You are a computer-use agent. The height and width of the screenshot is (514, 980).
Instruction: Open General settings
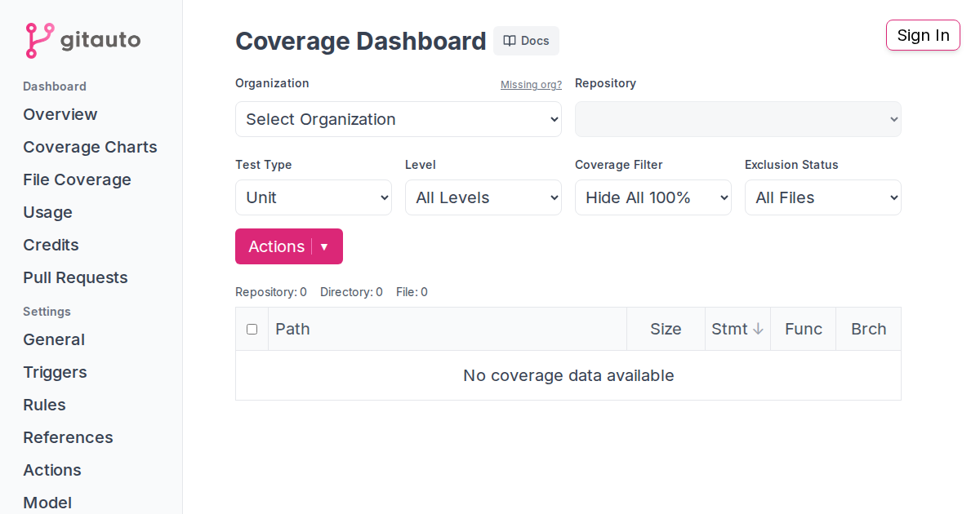[x=54, y=339]
